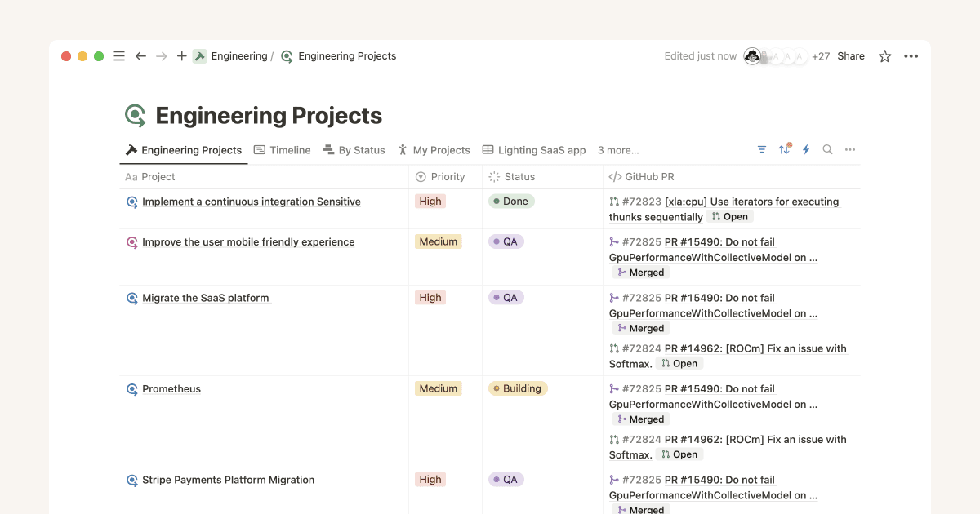Toggle the sidebar with the hamburger icon
The height and width of the screenshot is (514, 980).
[x=118, y=55]
